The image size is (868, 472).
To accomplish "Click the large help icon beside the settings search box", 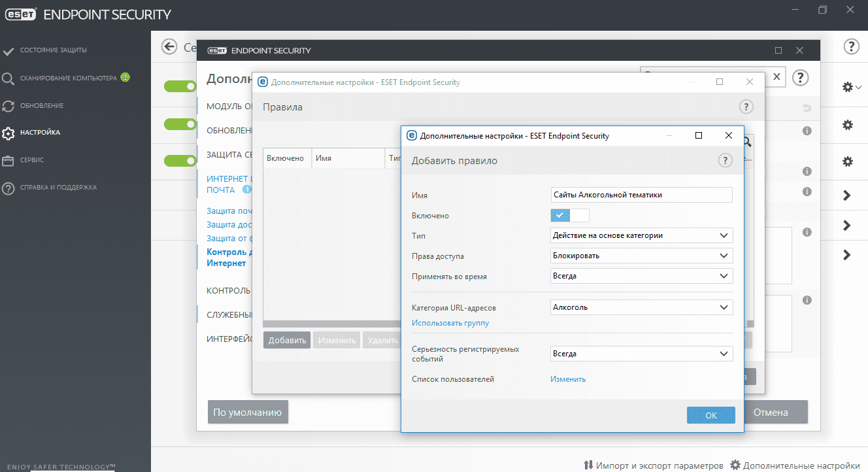I will [801, 77].
